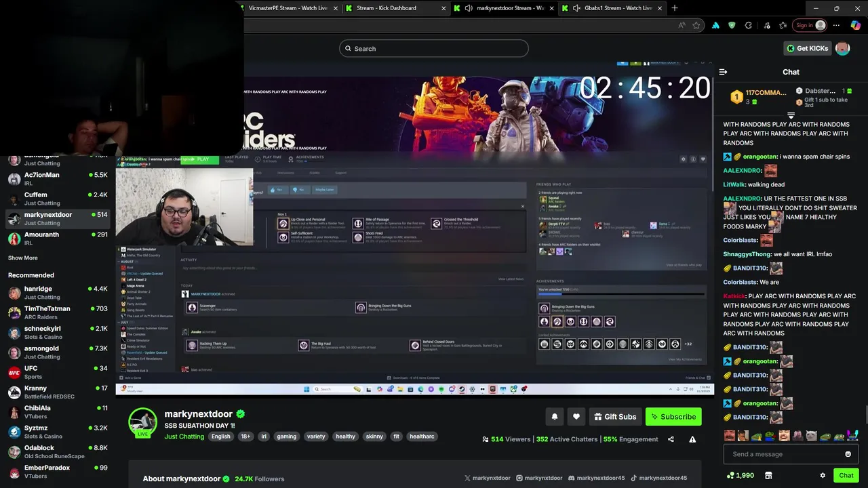The height and width of the screenshot is (488, 868).
Task: Click the 1,990 channel points counter
Action: point(740,475)
